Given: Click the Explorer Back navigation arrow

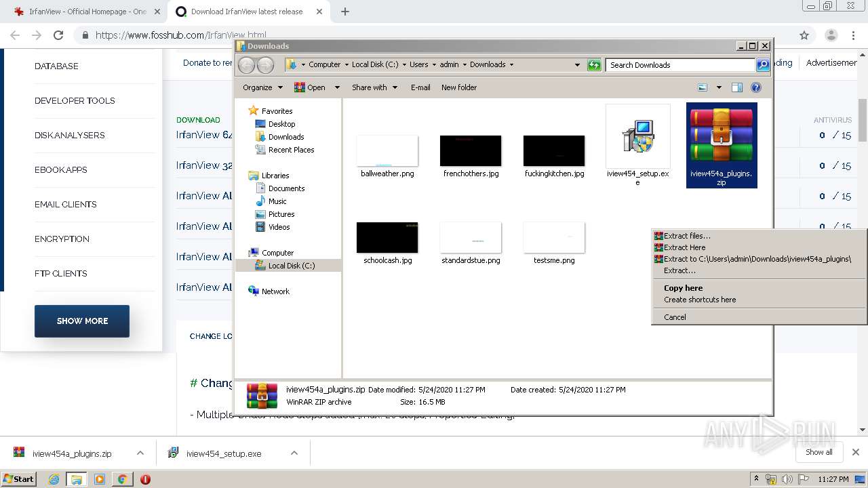Looking at the screenshot, I should (246, 65).
